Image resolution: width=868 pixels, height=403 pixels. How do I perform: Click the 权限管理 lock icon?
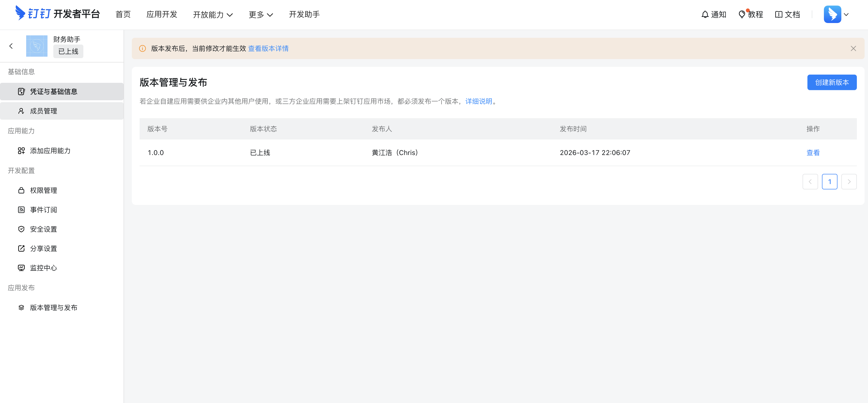coord(21,191)
